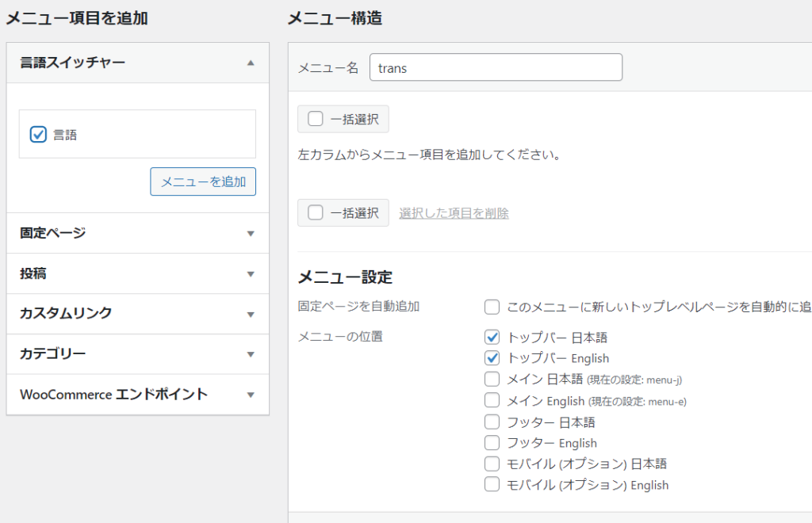Check モバイル (オプション) 日本語 location
Image resolution: width=812 pixels, height=523 pixels.
coord(492,463)
